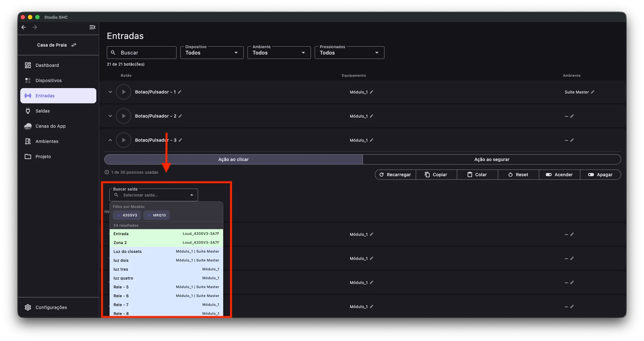Click the Colar button
Image resolution: width=644 pixels, height=341 pixels.
[x=477, y=175]
